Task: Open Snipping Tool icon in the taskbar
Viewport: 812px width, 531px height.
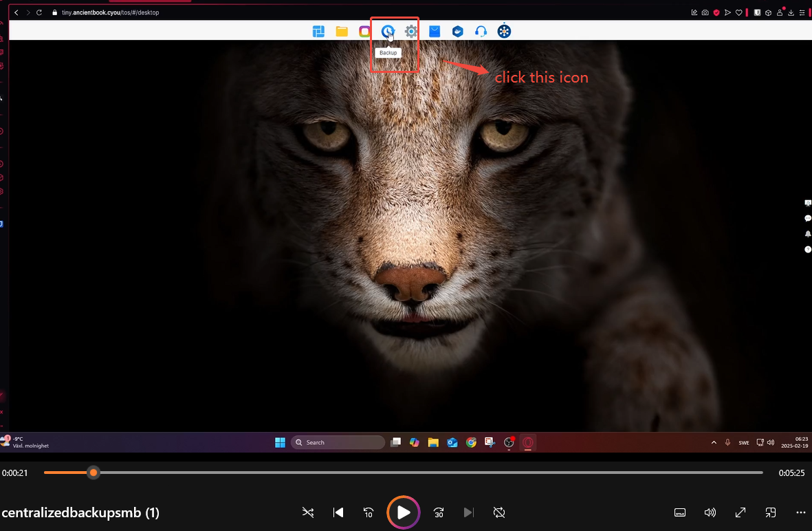Action: 490,442
